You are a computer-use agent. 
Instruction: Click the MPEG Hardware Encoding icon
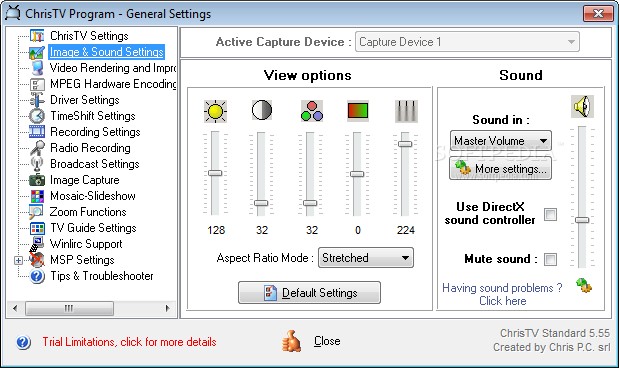pyautogui.click(x=37, y=84)
